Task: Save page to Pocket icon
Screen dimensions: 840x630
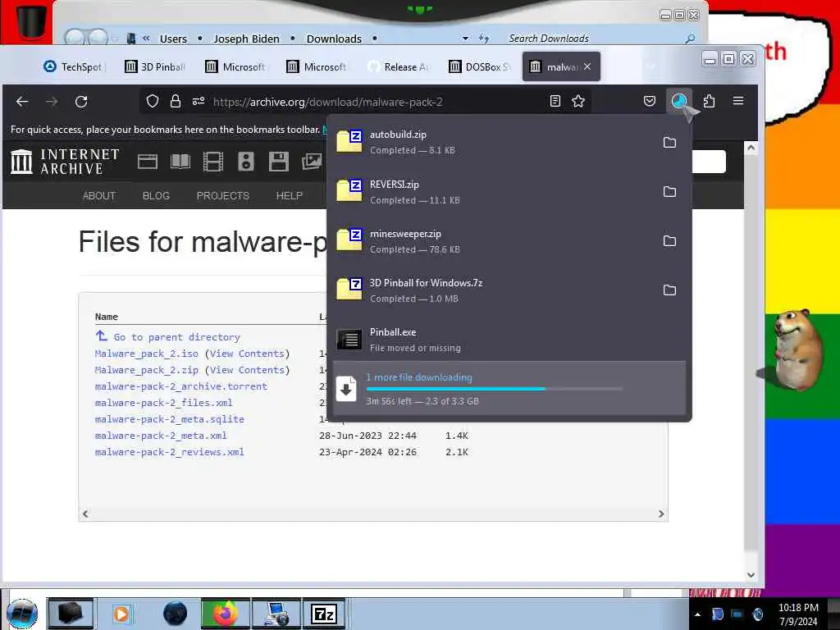Action: [650, 101]
